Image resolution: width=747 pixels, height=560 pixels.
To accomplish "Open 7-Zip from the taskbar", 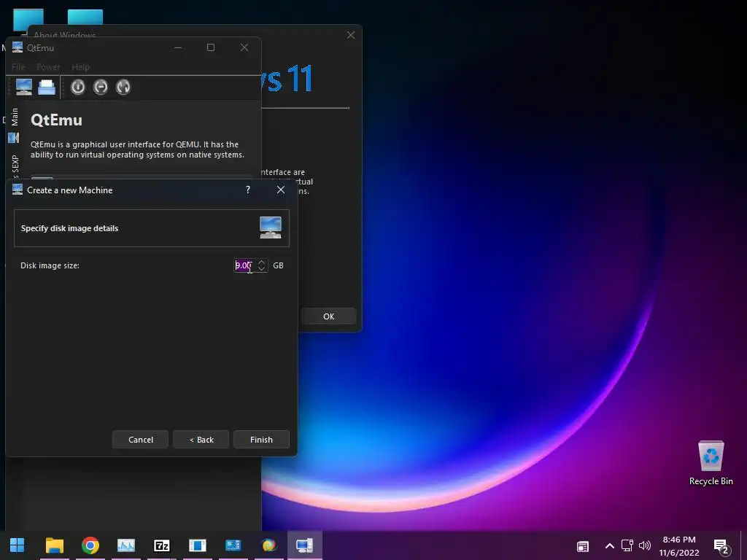I will tap(161, 545).
